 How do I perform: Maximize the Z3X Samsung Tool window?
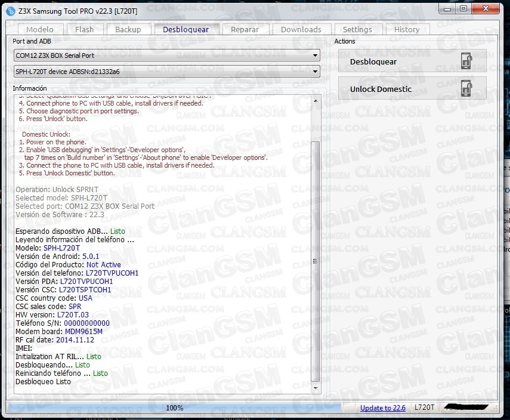click(463, 9)
